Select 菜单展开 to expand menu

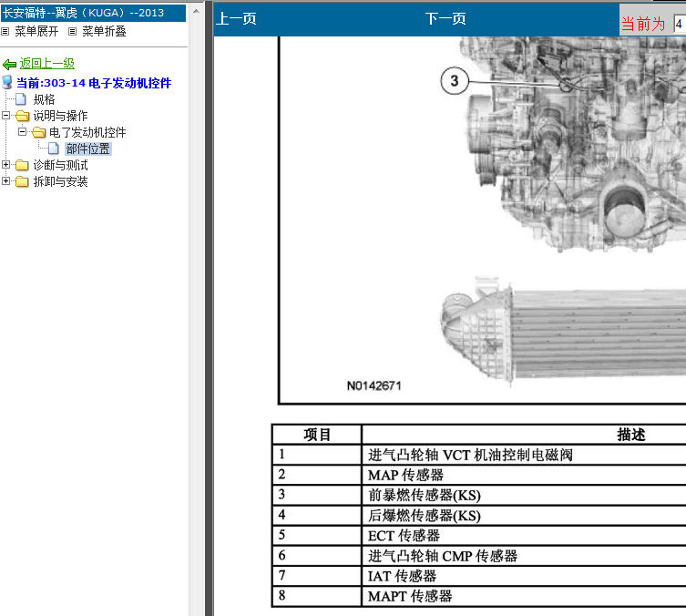tap(36, 32)
